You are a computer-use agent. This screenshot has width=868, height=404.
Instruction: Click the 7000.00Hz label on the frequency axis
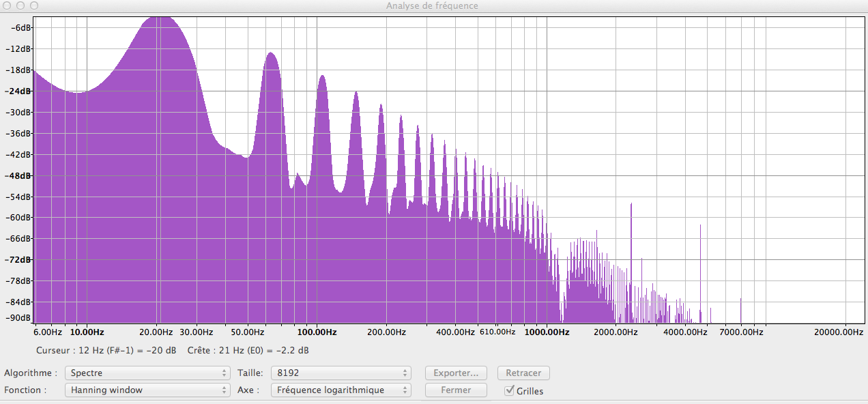742,332
